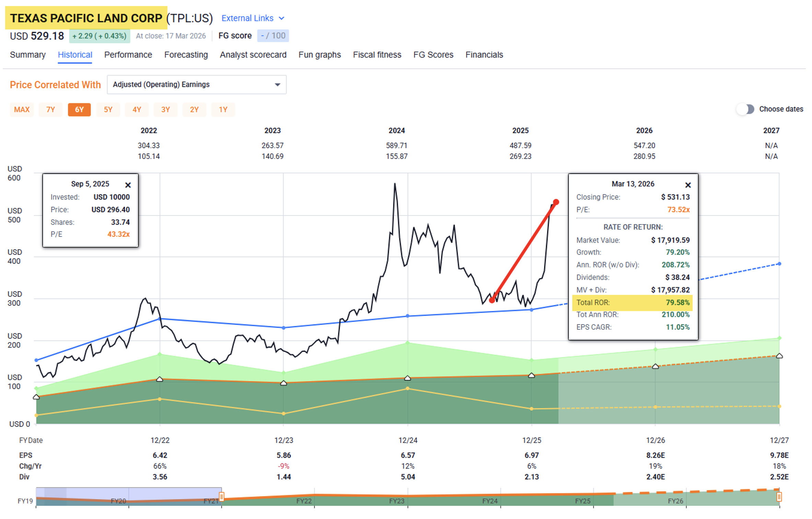Click the 12/26 triangle earnings marker
Screen dimensions: 812x519
pyautogui.click(x=655, y=366)
